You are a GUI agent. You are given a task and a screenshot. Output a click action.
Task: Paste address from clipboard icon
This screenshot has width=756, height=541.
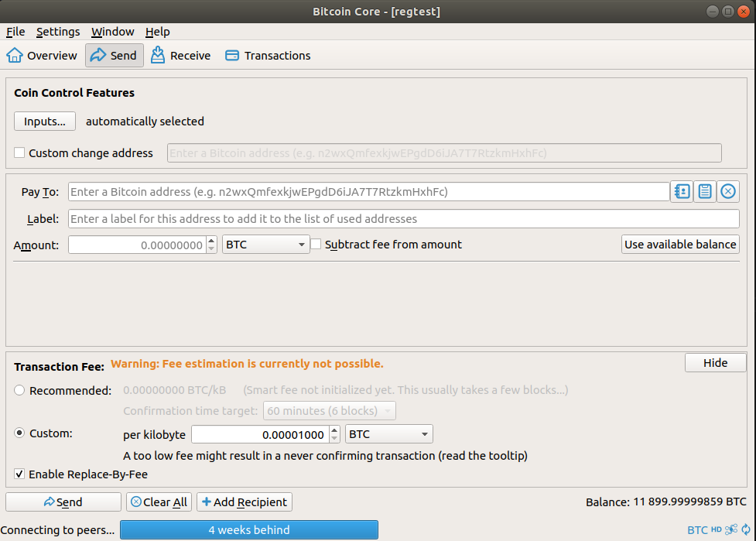705,191
